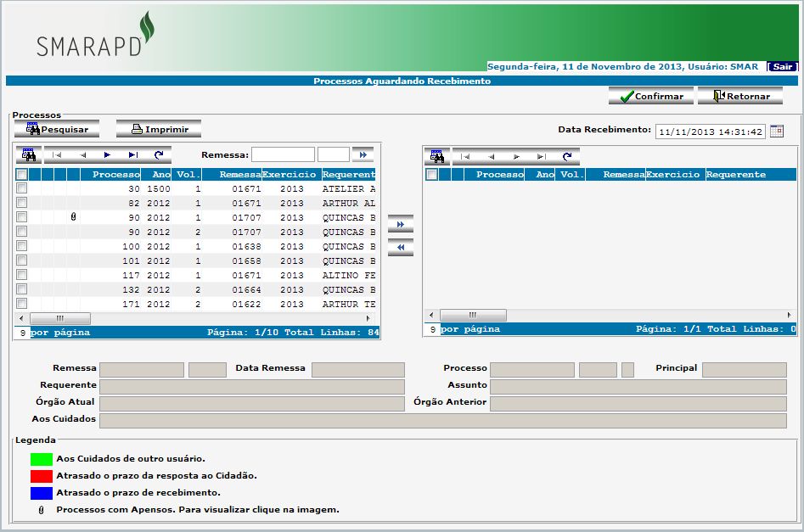Click the Imprimir button
804x532 pixels.
coord(159,129)
